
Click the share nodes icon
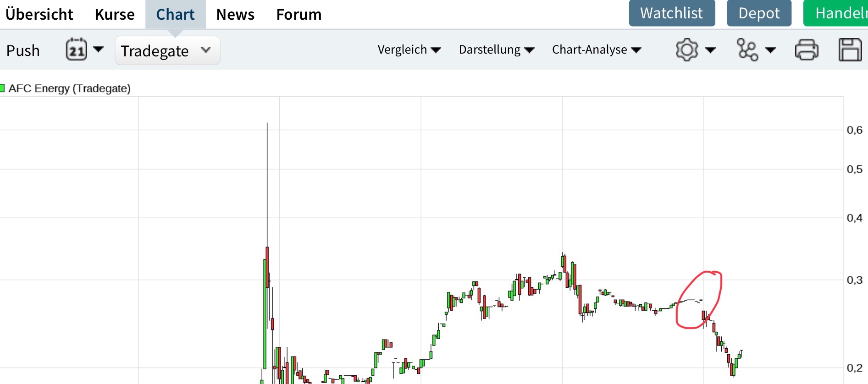click(x=747, y=49)
